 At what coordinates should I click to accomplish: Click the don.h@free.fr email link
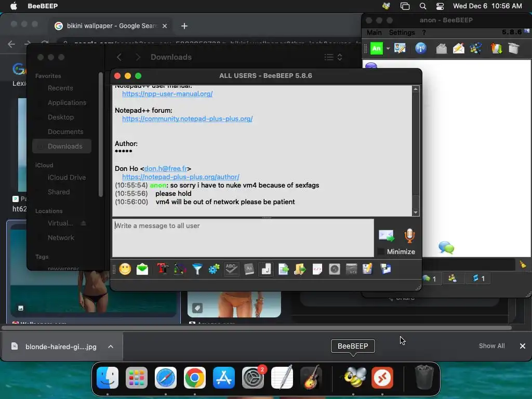pos(166,169)
